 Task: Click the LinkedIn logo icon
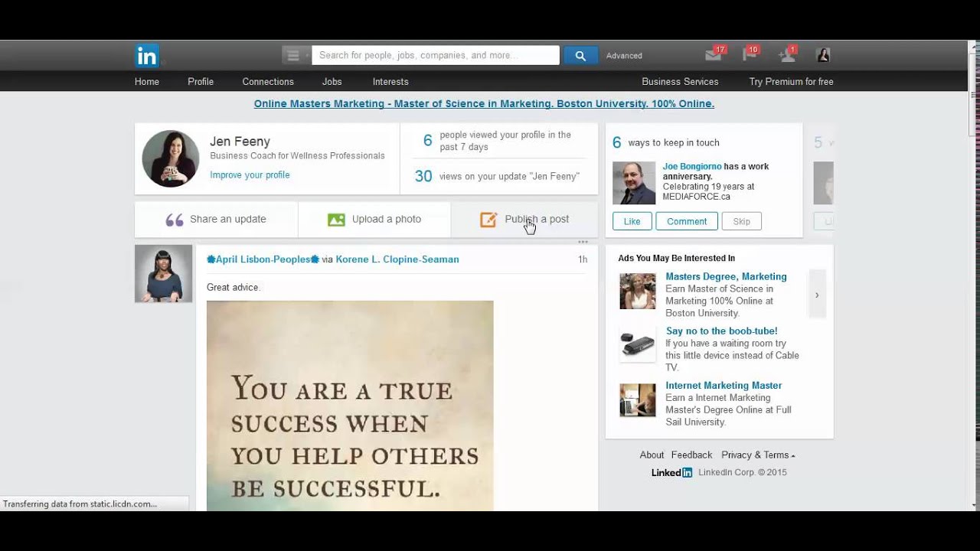[x=146, y=55]
